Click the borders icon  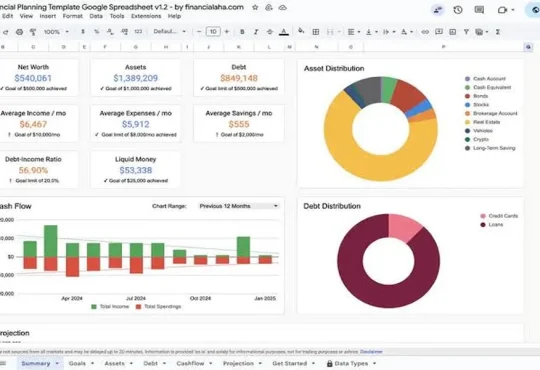click(315, 32)
